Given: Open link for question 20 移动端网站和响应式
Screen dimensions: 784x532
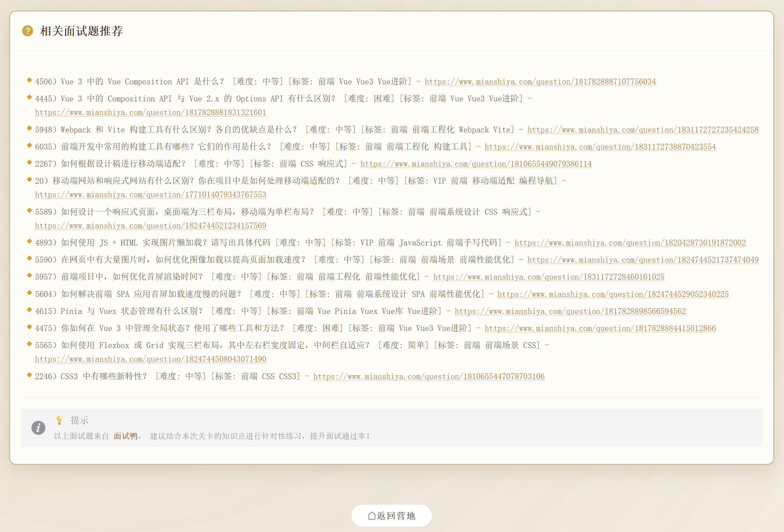Looking at the screenshot, I should pos(150,195).
